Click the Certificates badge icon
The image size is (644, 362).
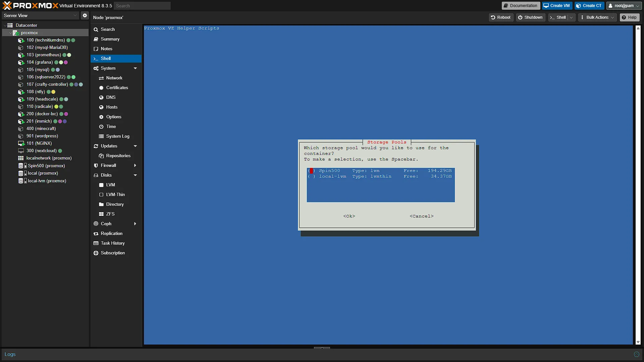pyautogui.click(x=101, y=88)
